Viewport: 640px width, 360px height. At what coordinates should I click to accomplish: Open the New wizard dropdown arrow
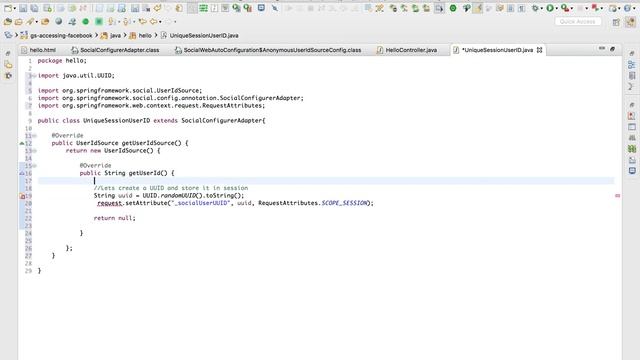[14, 8]
